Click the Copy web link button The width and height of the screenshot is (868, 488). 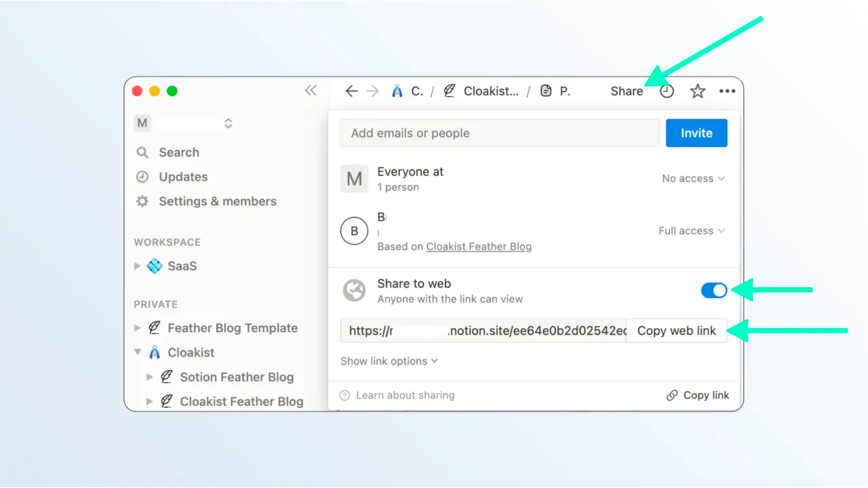pos(676,331)
